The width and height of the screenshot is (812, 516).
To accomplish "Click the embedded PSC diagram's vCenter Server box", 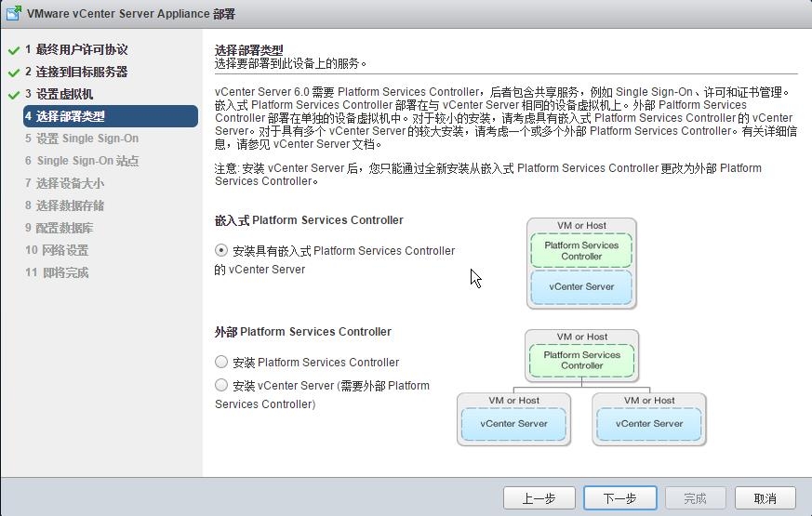I will pyautogui.click(x=581, y=286).
